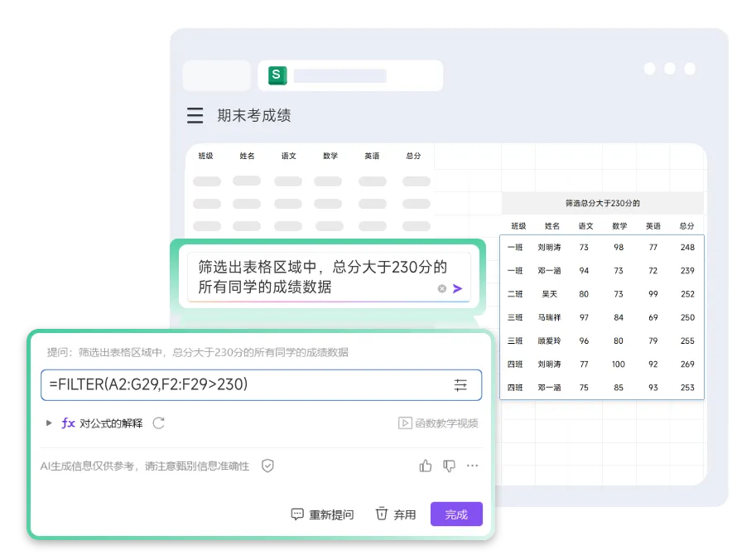Select the 姓名 header in left table

[248, 156]
